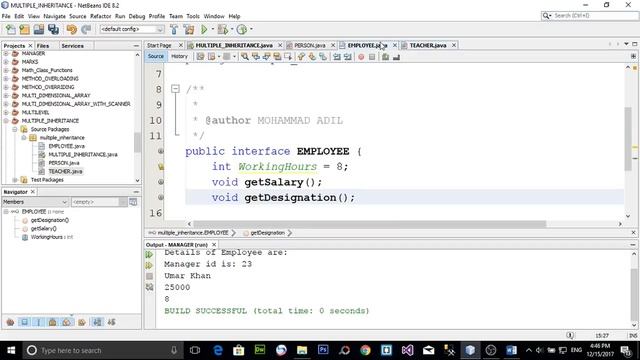
Task: Open the Members dropdown in Navigator
Action: pos(35,202)
